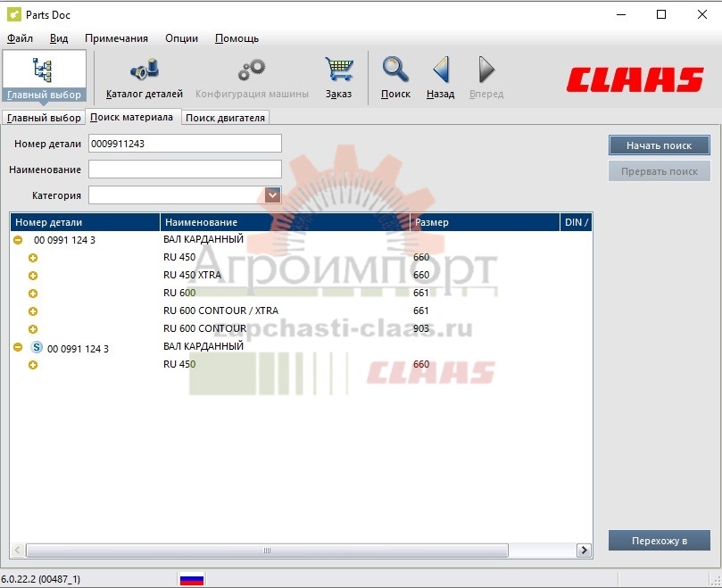
Task: Click Начать поиск button
Action: point(659,145)
